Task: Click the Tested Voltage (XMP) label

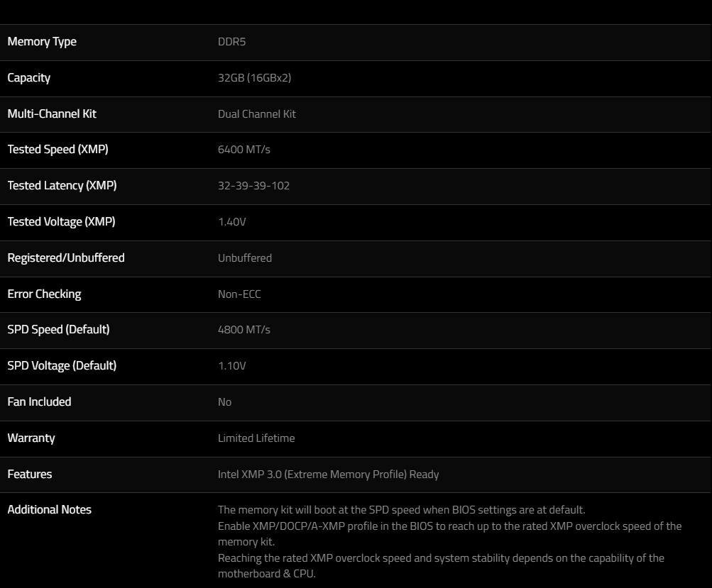Action: [61, 222]
